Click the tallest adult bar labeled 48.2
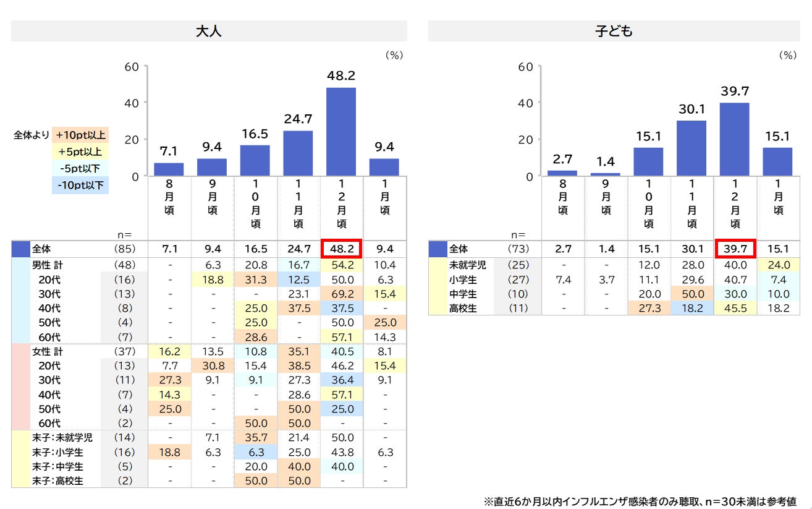812x509 pixels. coord(341,132)
